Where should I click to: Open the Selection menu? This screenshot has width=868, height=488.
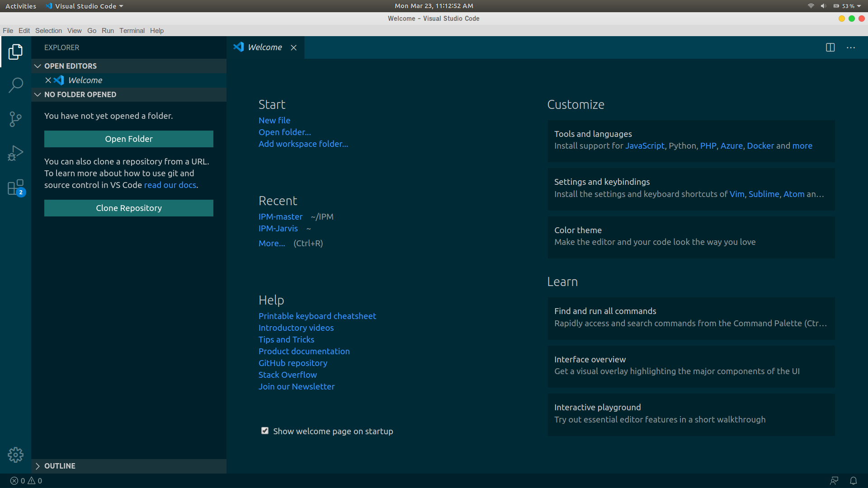click(x=48, y=31)
